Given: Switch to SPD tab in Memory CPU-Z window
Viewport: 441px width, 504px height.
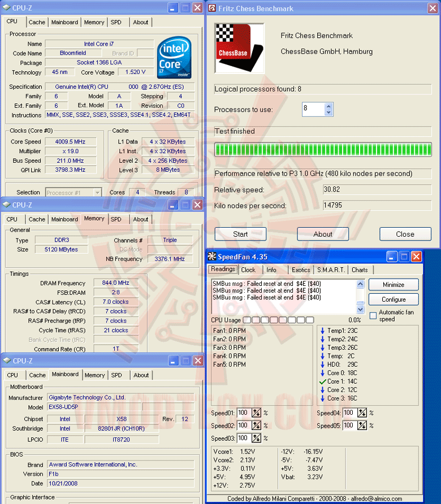Looking at the screenshot, I should pyautogui.click(x=116, y=219).
